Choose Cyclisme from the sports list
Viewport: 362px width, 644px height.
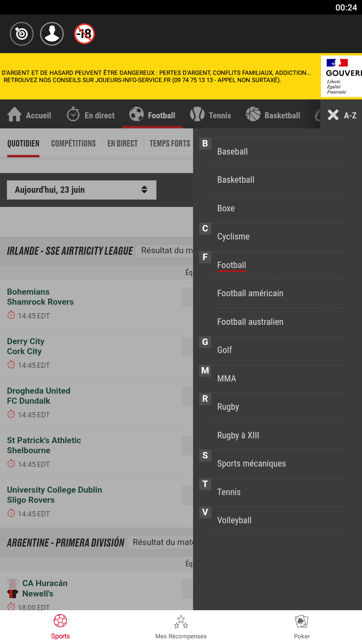tap(233, 237)
